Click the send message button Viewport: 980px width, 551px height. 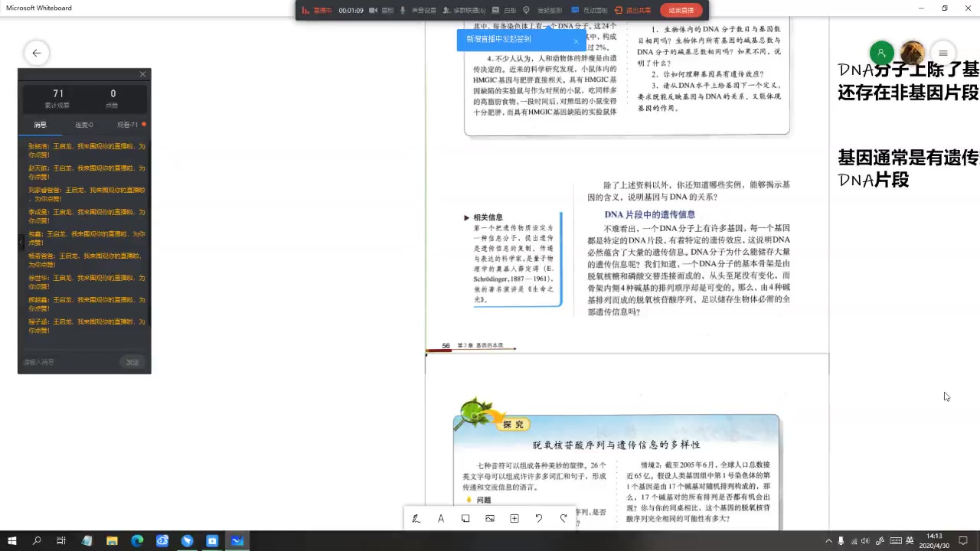[132, 362]
